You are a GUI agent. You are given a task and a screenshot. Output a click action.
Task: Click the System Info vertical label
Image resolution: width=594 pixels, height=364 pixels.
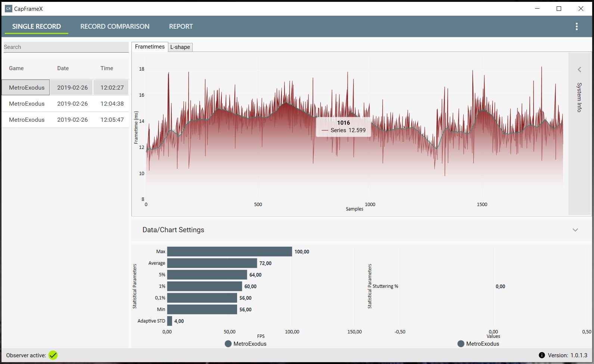(579, 97)
